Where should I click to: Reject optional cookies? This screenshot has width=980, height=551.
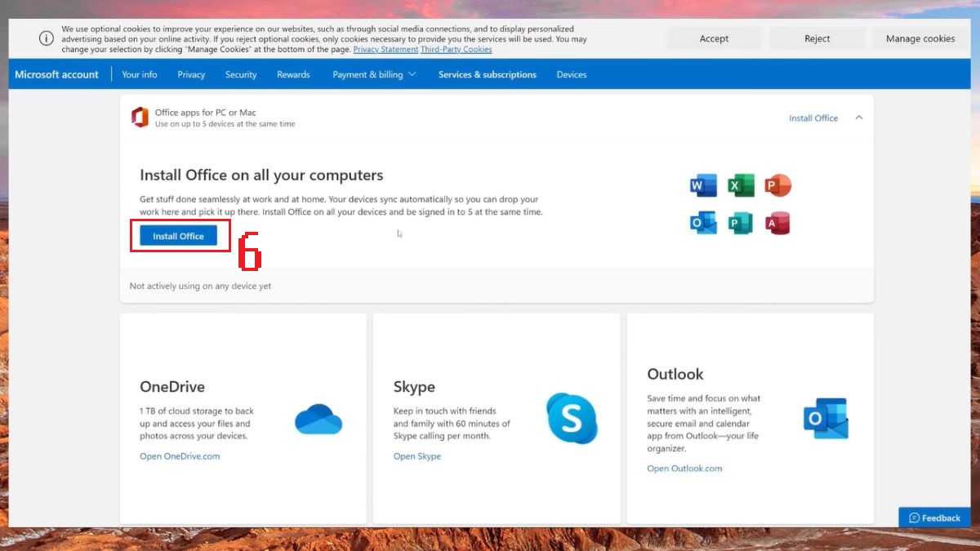(817, 38)
